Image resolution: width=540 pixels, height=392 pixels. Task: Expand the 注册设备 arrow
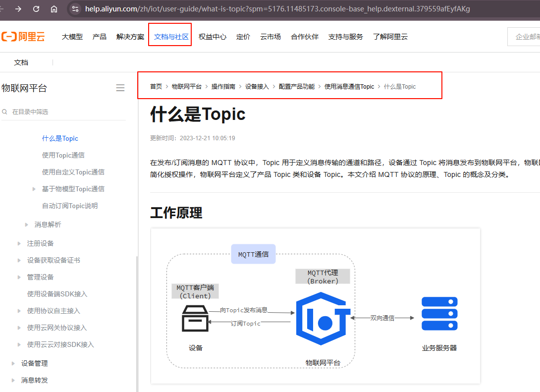point(19,243)
